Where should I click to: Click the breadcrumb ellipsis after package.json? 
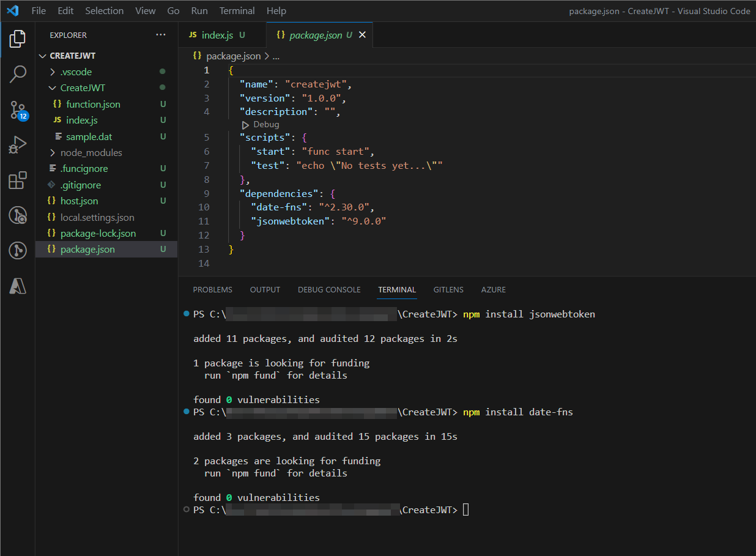tap(276, 56)
